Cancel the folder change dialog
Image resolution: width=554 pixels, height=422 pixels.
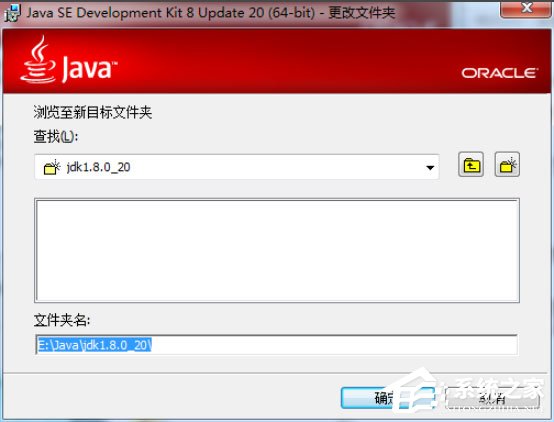pyautogui.click(x=492, y=398)
